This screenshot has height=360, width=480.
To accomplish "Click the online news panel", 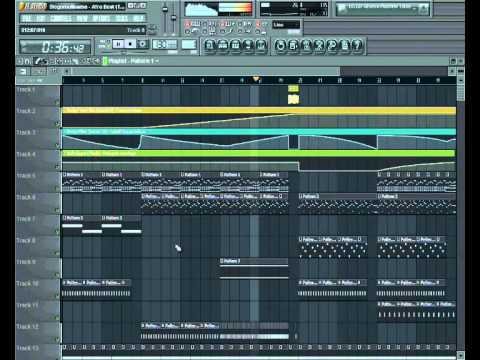I will click(383, 9).
